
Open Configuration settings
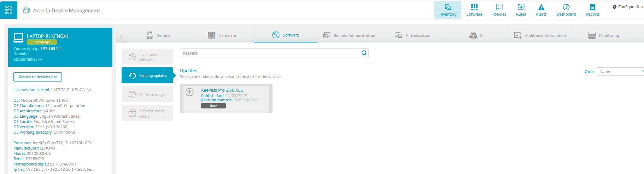(x=627, y=7)
